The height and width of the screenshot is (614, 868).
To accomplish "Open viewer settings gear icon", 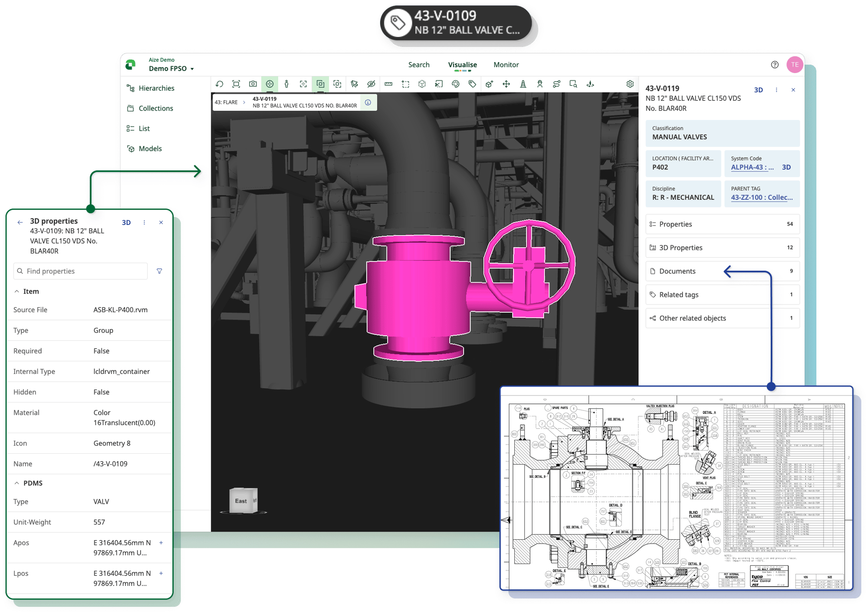I will [630, 84].
